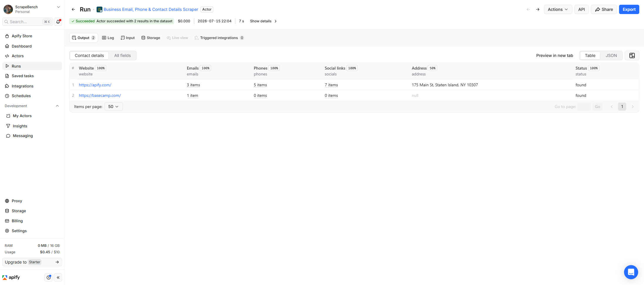Click the Apify logo
This screenshot has width=644, height=285.
pos(11,277)
